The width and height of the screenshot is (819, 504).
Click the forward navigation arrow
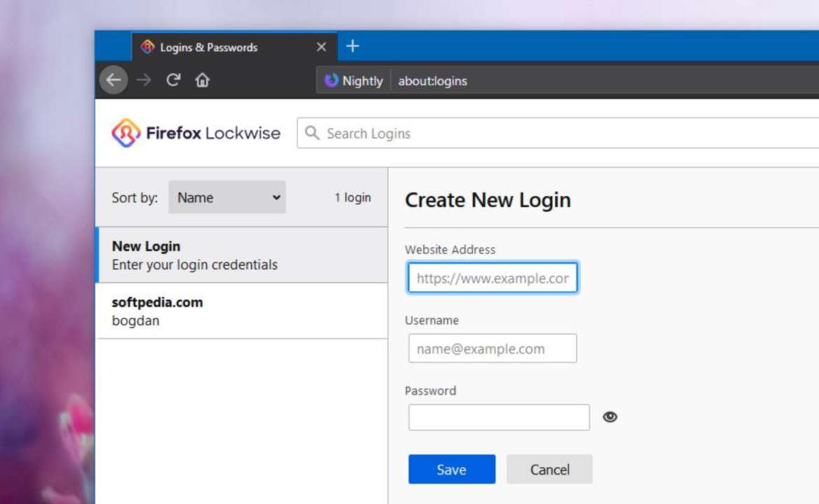pyautogui.click(x=143, y=80)
